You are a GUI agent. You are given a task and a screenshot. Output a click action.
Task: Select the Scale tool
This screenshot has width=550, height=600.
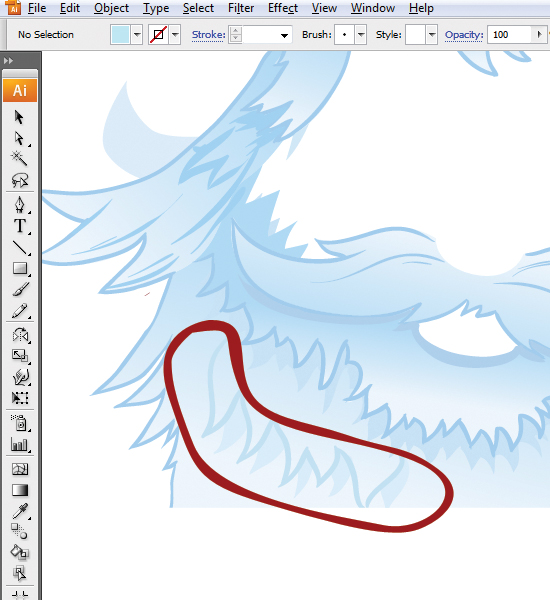(x=20, y=356)
